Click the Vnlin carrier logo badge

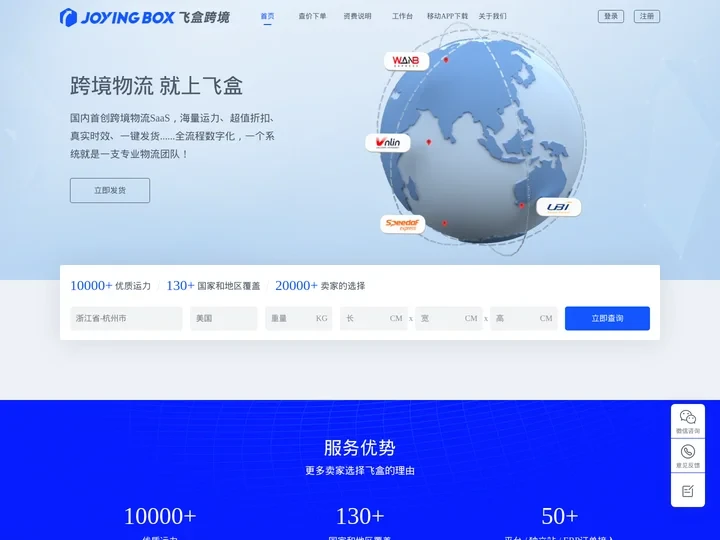coord(388,143)
